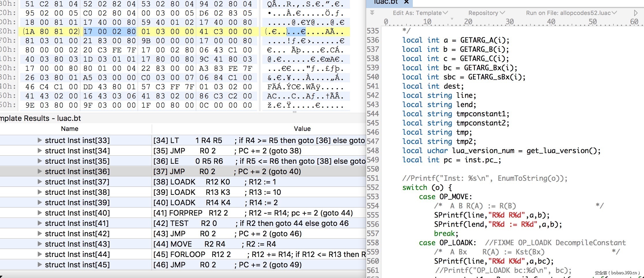Image resolution: width=644 pixels, height=278 pixels.
Task: Switch to the luac.bt editor tab
Action: click(385, 2)
